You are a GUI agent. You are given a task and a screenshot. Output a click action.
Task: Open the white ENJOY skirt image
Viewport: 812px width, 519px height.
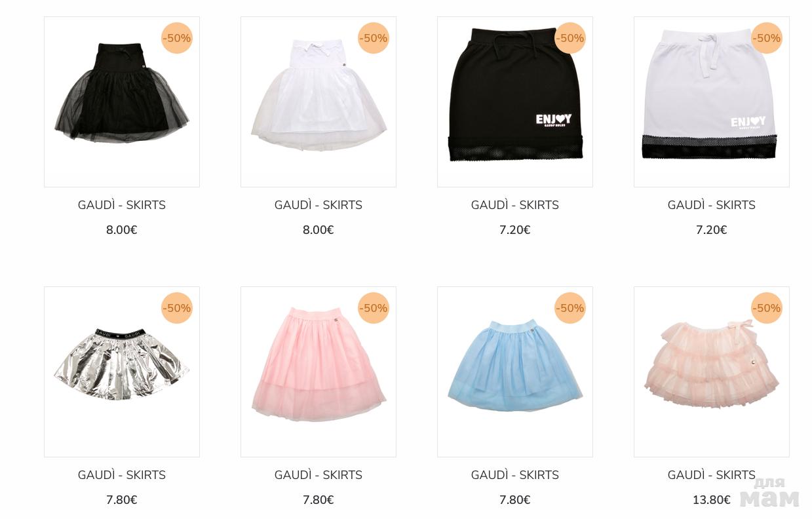712,102
